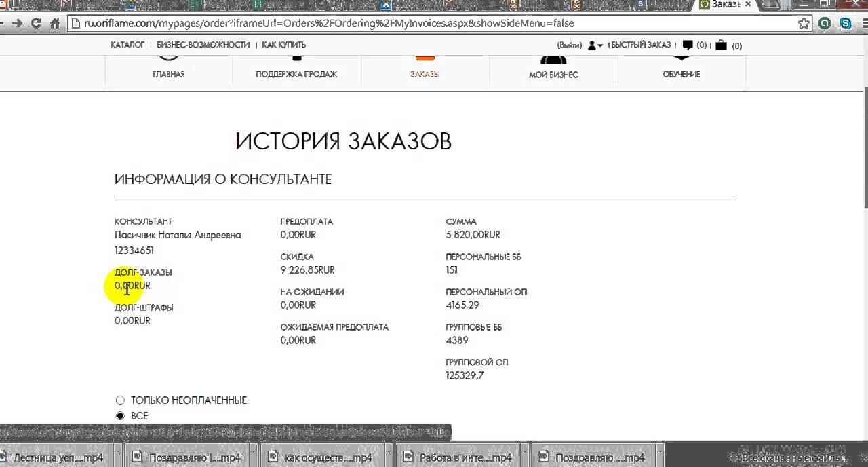
Task: Click the consultant name Пасичник Наталья Андреевна
Action: tap(178, 235)
